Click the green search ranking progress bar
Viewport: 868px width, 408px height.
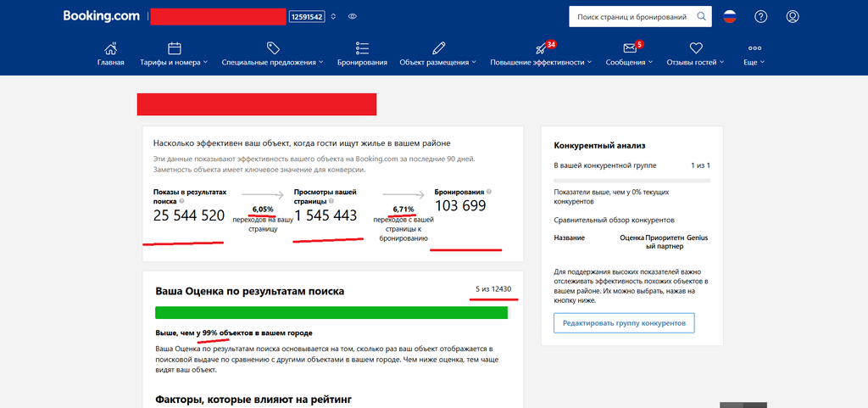[x=332, y=313]
